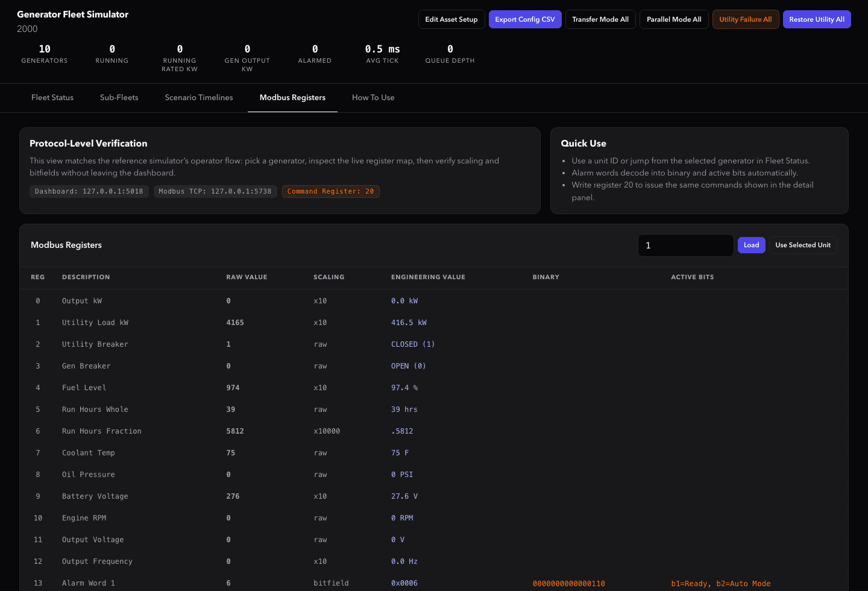Click Use Selected Unit button
The width and height of the screenshot is (868, 591).
coord(803,245)
